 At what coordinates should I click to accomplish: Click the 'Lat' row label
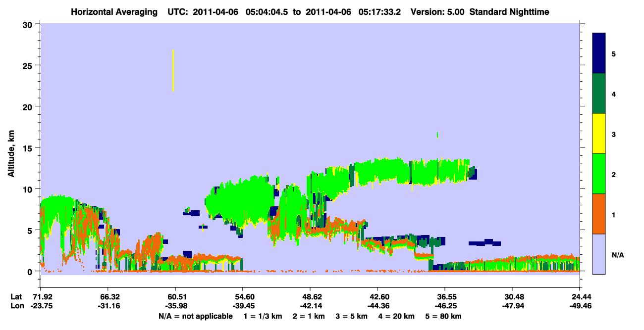(x=16, y=297)
